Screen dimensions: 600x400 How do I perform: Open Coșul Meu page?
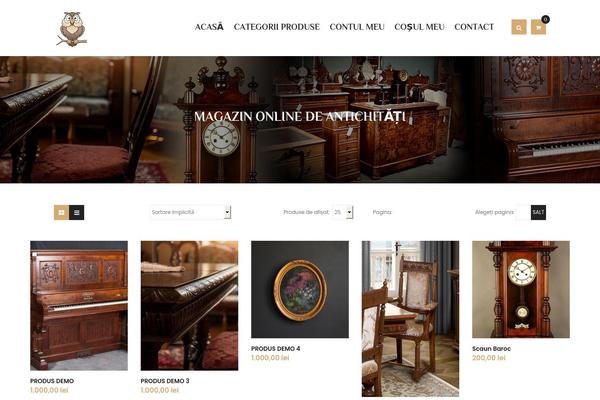tap(419, 27)
